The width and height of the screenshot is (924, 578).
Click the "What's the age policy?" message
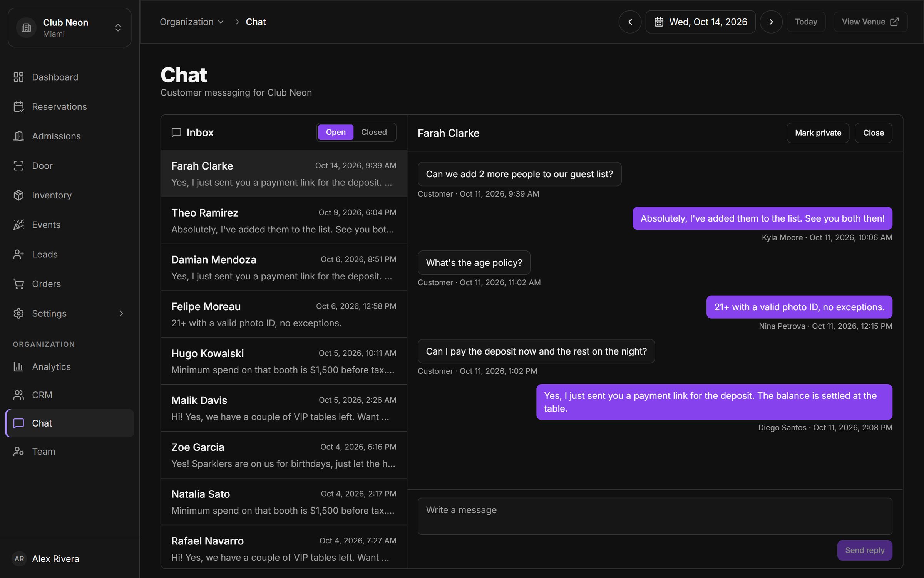point(474,263)
